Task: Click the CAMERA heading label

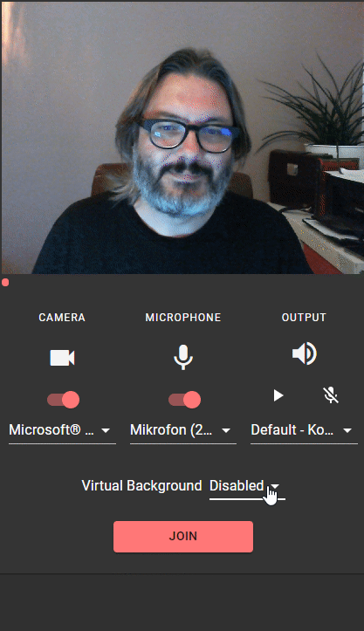Action: pos(62,318)
